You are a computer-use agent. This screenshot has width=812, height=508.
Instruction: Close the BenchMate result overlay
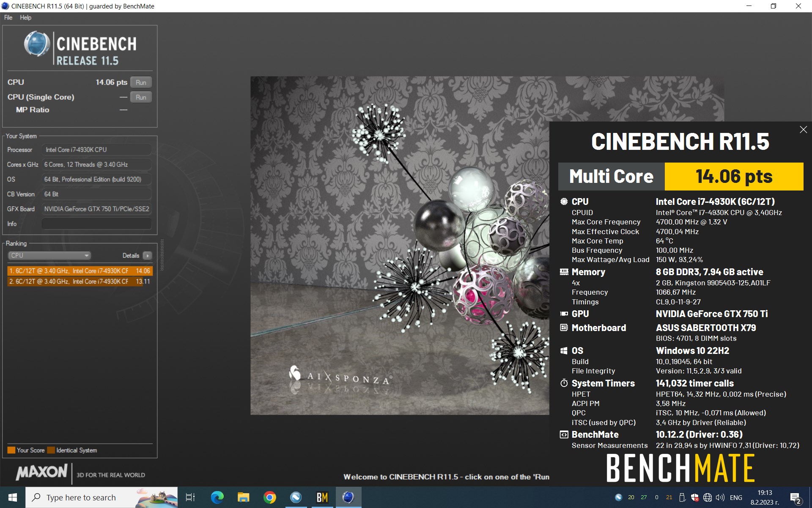pos(803,130)
